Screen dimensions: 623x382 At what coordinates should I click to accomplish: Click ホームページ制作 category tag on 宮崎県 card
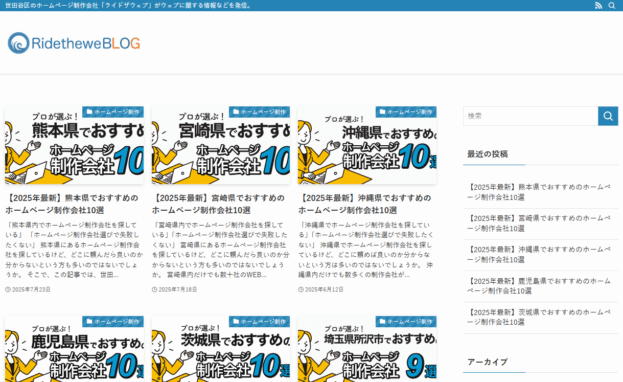coord(259,112)
